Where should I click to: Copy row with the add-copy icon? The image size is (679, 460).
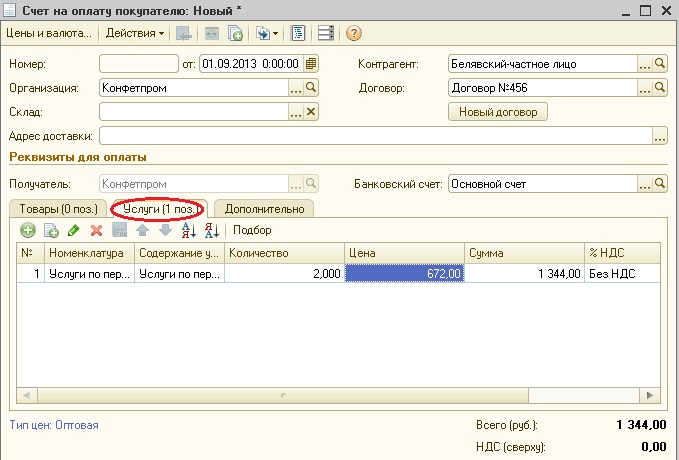coord(51,230)
